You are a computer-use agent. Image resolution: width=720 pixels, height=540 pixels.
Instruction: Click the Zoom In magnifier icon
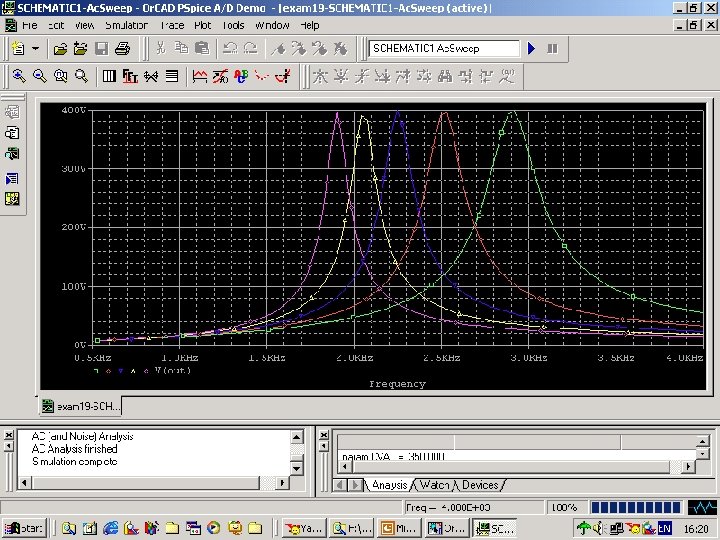19,75
